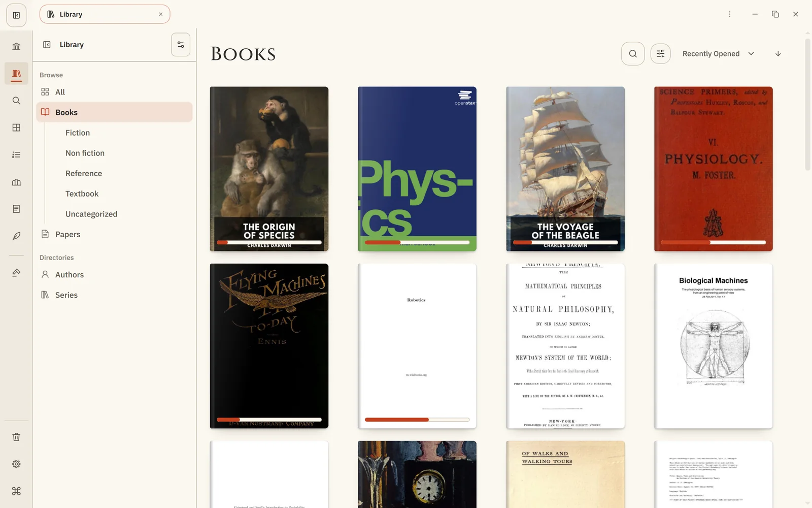Open the bar chart icon in rail
The width and height of the screenshot is (812, 508).
pos(16,182)
